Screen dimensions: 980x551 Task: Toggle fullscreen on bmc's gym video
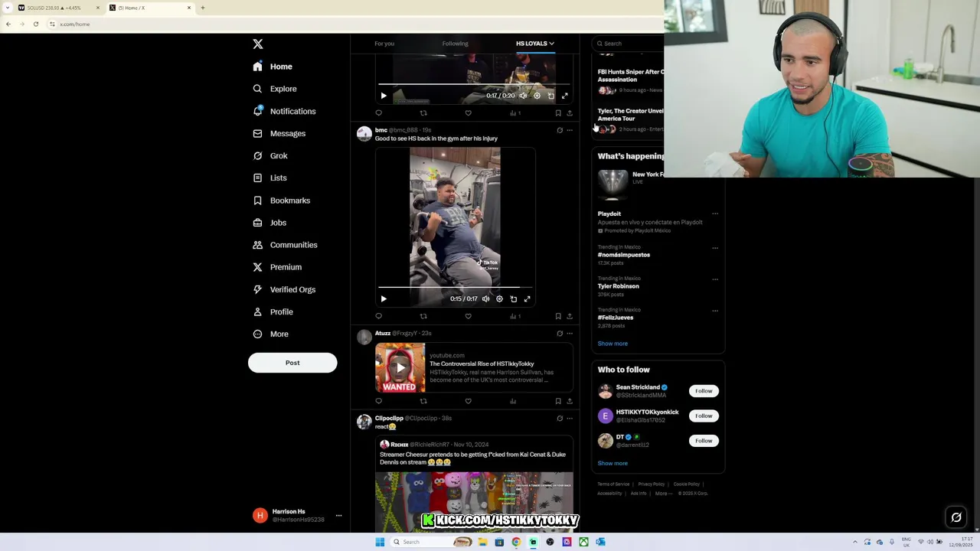(527, 299)
